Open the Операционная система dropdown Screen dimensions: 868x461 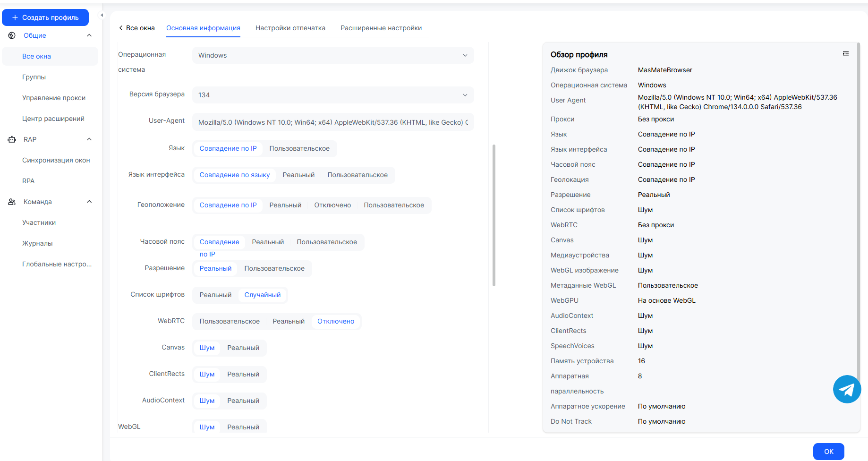[332, 55]
